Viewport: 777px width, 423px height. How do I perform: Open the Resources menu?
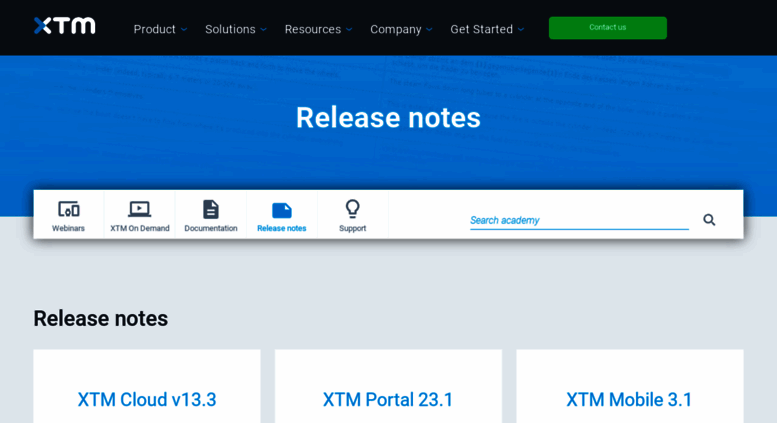click(313, 29)
